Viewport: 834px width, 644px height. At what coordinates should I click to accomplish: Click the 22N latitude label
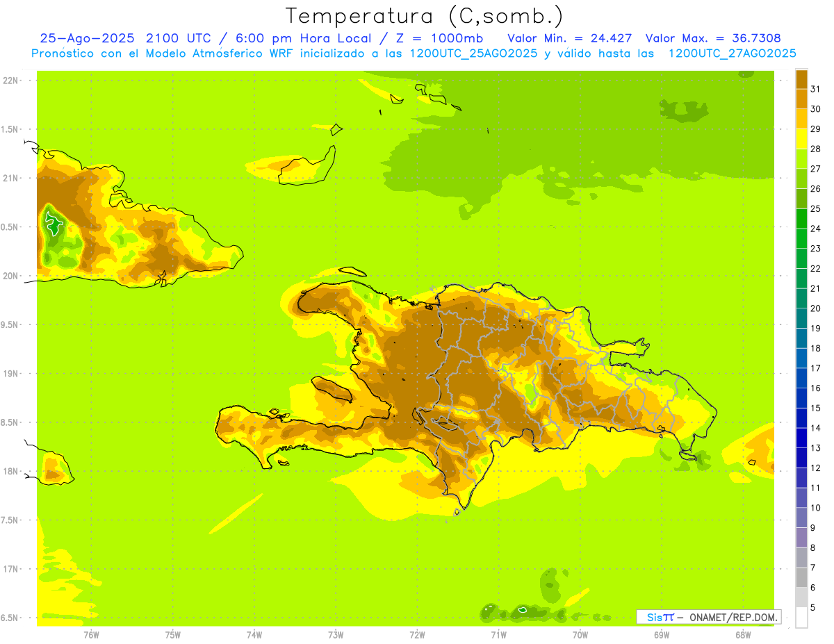(11, 80)
